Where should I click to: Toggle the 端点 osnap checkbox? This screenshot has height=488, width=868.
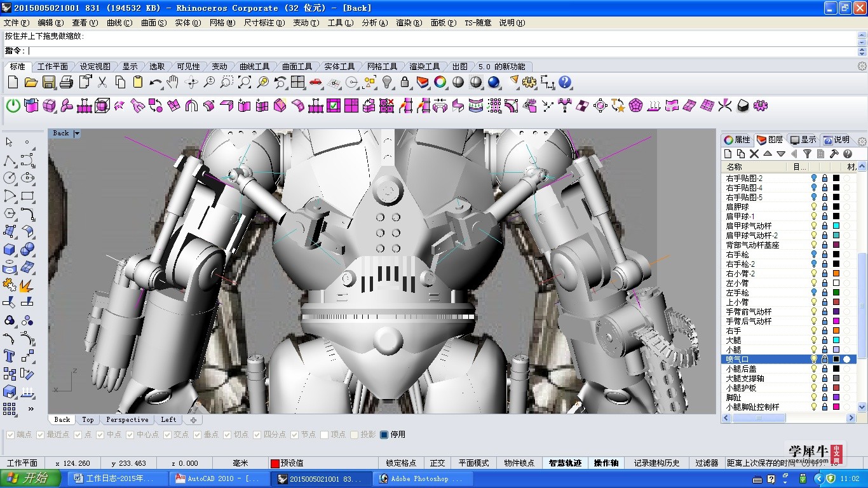(x=10, y=435)
